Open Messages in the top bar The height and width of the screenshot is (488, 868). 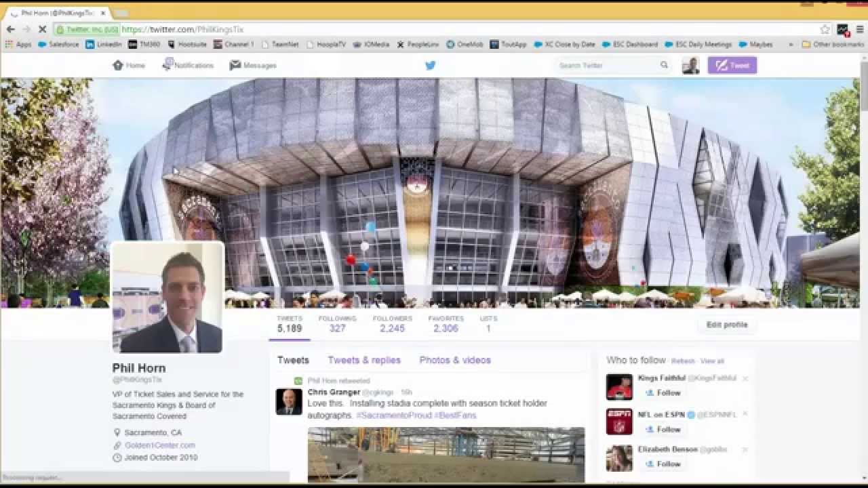coord(253,65)
